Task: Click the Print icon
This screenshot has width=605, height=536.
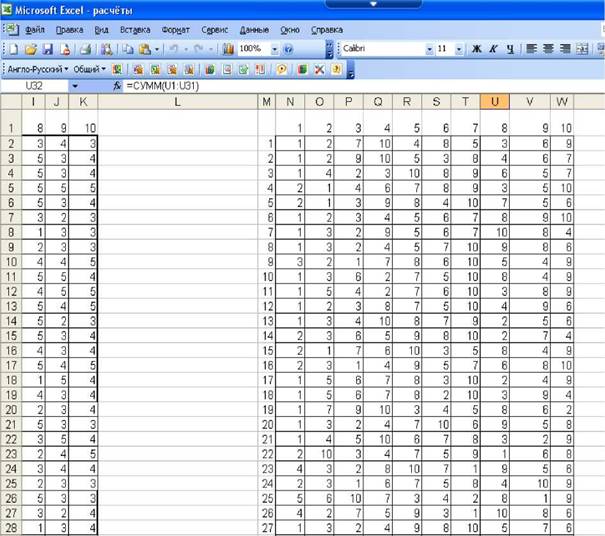Action: [85, 49]
